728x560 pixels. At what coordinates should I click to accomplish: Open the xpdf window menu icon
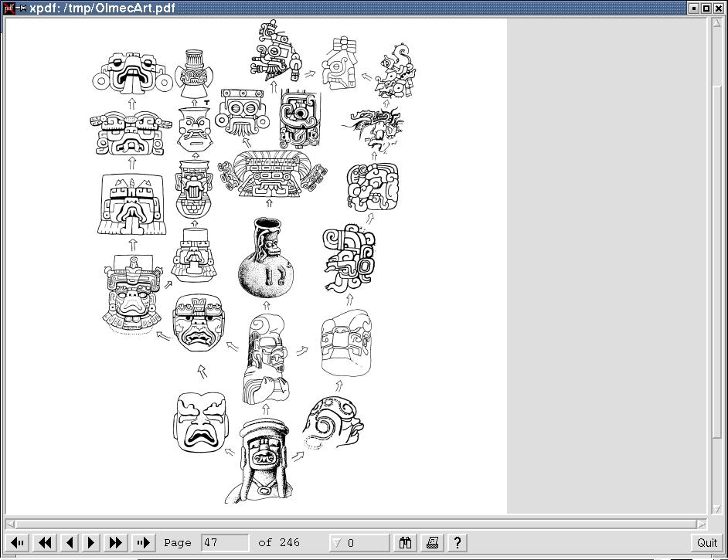click(x=9, y=8)
